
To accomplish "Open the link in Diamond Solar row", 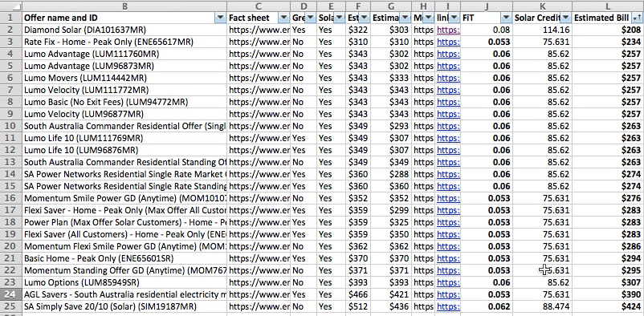I will (448, 30).
